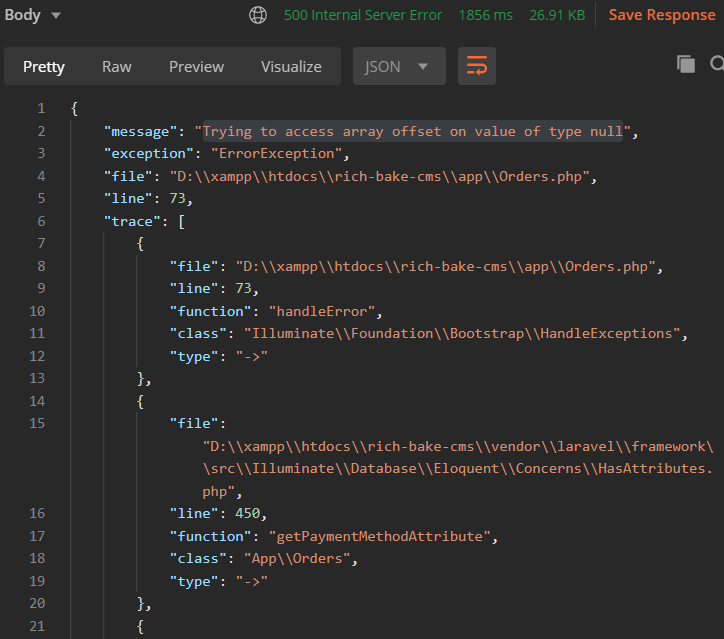Open the JSON format dropdown

pos(398,67)
